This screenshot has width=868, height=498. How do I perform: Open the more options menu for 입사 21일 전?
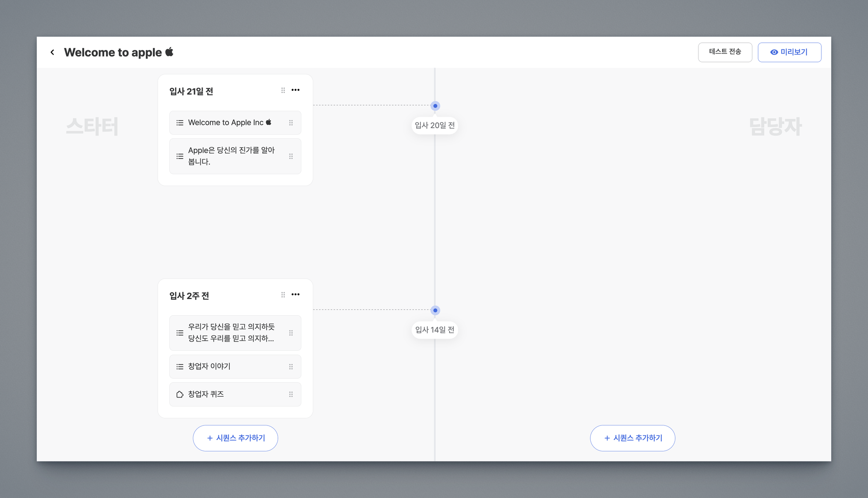click(295, 90)
